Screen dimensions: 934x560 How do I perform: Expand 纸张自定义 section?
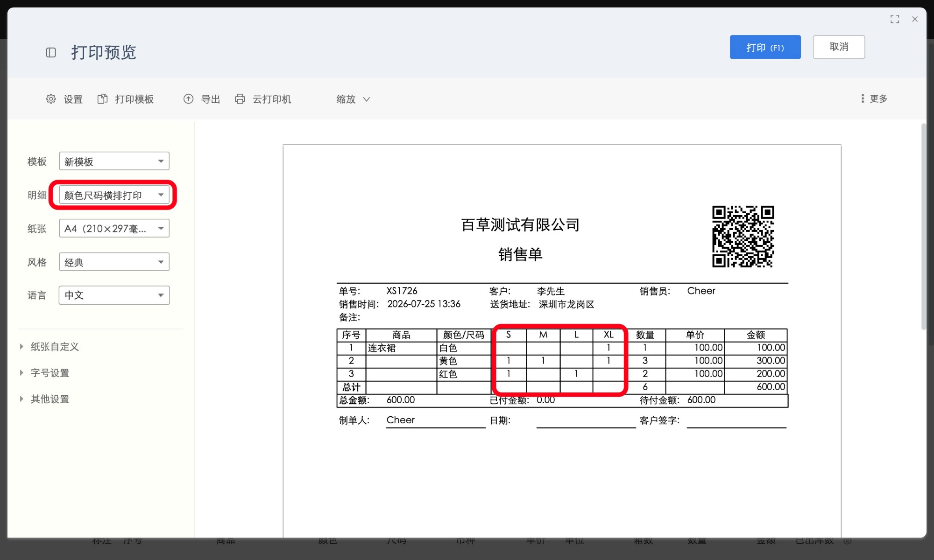[50, 347]
